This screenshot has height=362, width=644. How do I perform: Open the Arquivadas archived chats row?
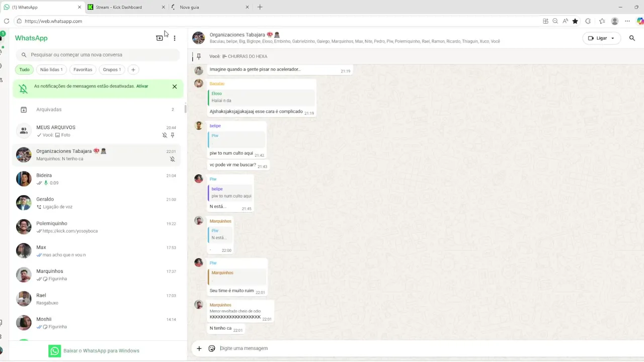(x=98, y=110)
